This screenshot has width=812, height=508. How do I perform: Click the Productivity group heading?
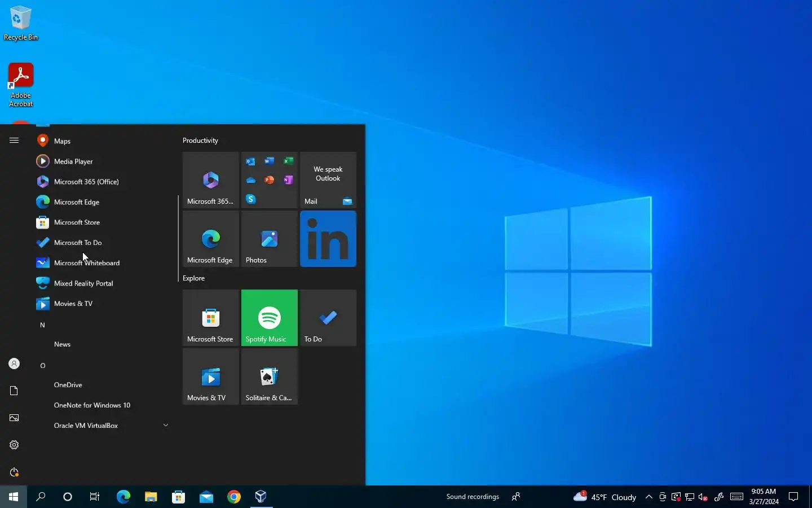(x=200, y=141)
